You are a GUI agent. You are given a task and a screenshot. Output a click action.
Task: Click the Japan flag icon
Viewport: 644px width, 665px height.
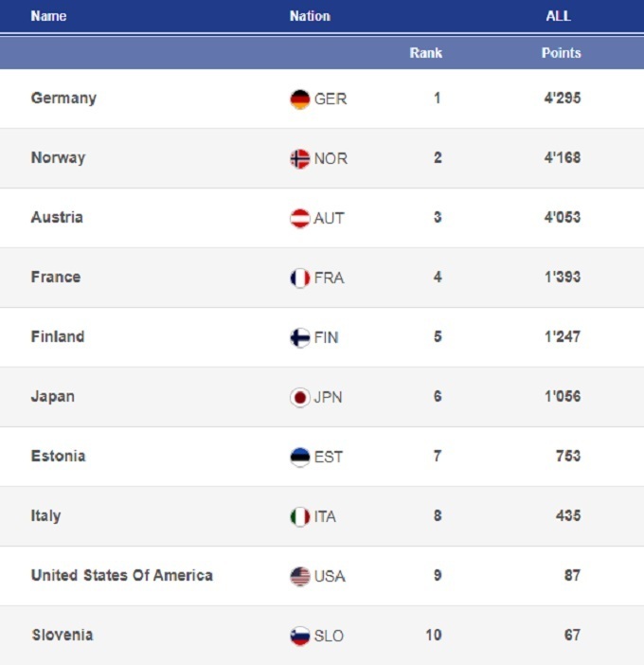click(300, 398)
